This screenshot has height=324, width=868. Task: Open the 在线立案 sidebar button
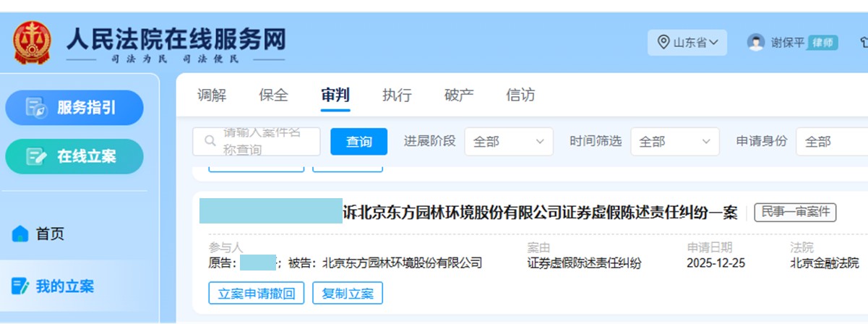click(x=74, y=156)
